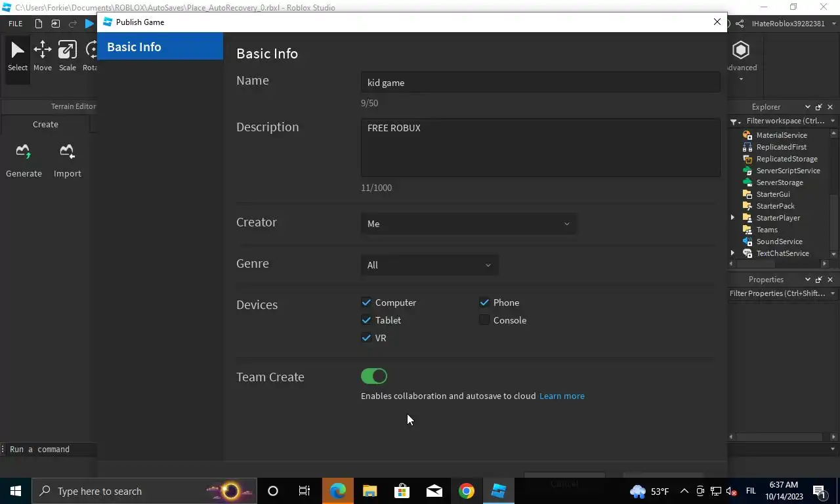
Task: Uncheck the Tablet device checkbox
Action: 366,320
